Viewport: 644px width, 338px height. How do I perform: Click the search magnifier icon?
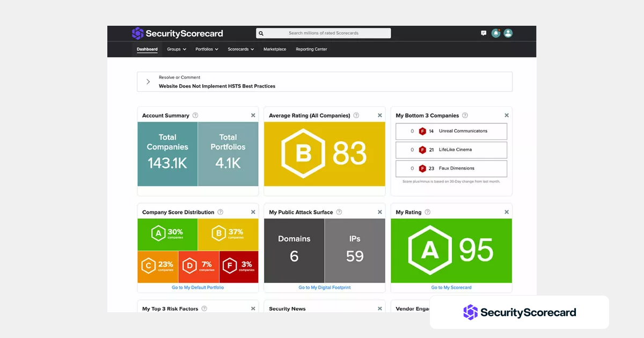point(261,33)
